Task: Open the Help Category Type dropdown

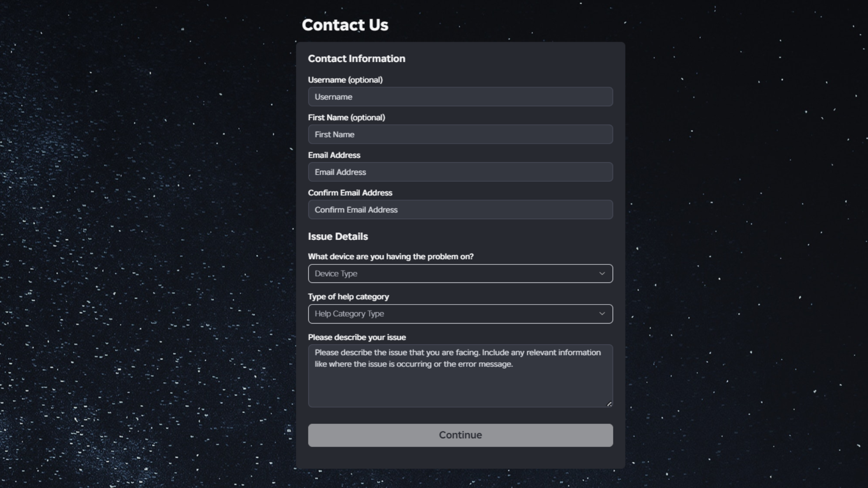Action: (x=460, y=314)
